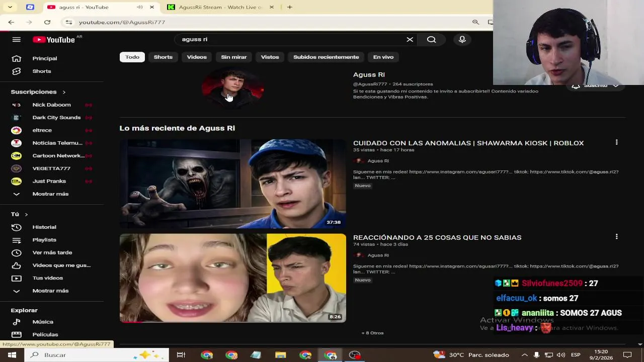Open the browser zoom magnifier icon
Screen dimensions: 644x362
475,22
